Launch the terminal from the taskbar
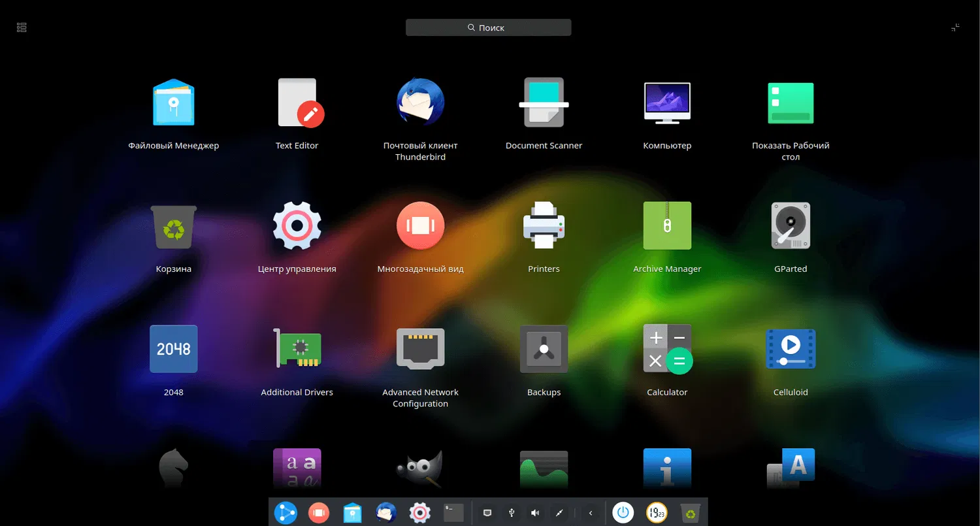This screenshot has height=526, width=980. point(453,512)
